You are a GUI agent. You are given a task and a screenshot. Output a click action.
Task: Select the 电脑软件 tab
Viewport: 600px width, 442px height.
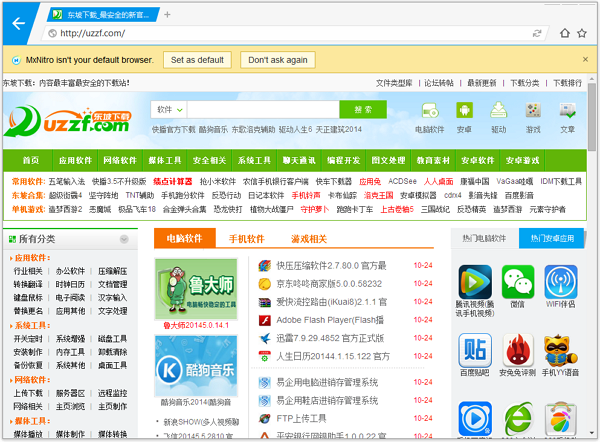pos(185,238)
